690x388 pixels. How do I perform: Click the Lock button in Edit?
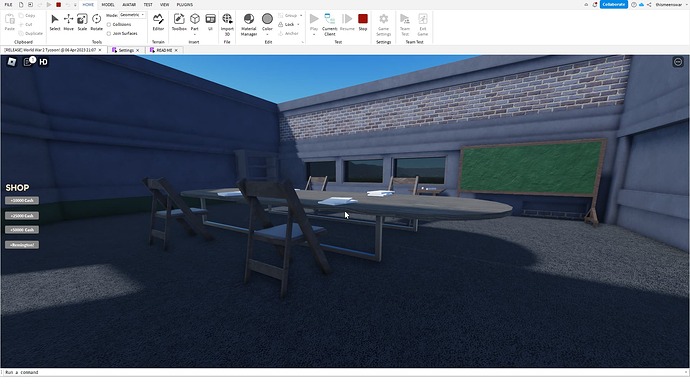tap(286, 25)
